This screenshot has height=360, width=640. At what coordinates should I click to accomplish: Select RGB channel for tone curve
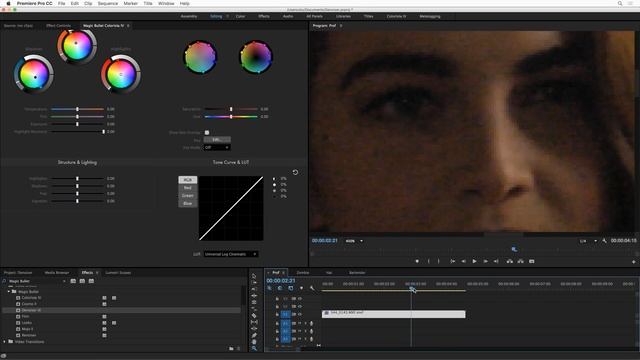pyautogui.click(x=188, y=180)
